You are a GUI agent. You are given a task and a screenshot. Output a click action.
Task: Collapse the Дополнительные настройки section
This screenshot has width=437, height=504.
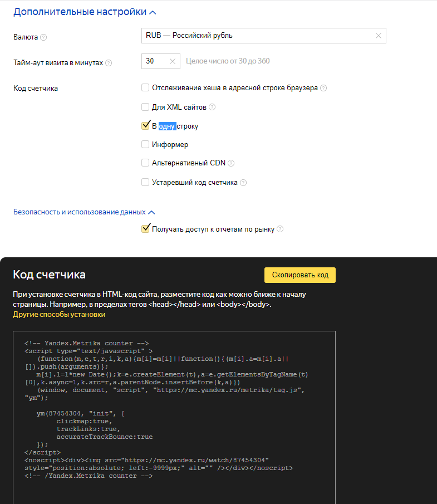(x=85, y=12)
